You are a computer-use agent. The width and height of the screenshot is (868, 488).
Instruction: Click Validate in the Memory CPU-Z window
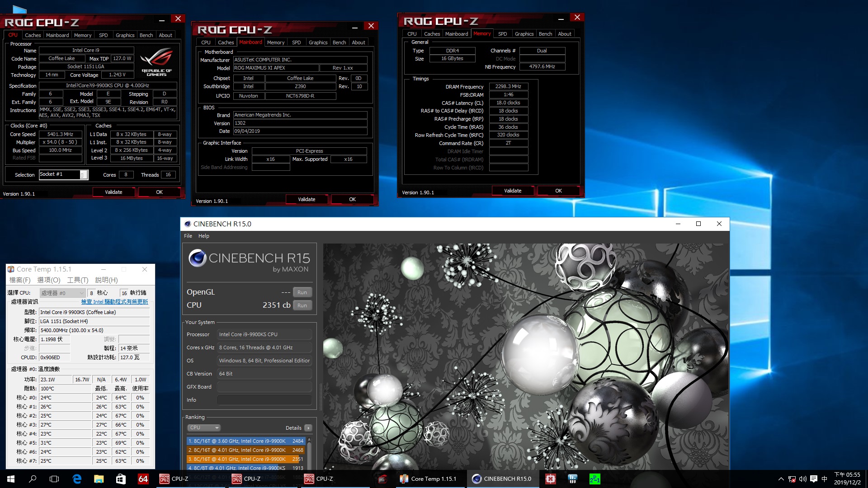tap(513, 191)
